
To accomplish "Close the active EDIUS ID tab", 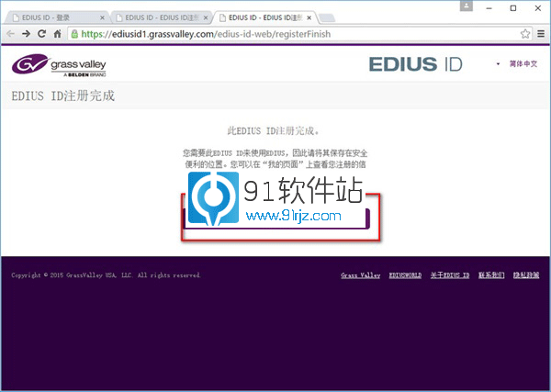I will click(309, 17).
